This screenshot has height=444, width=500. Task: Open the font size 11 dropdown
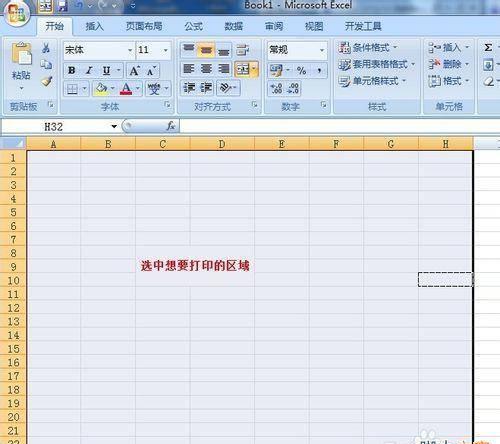165,50
